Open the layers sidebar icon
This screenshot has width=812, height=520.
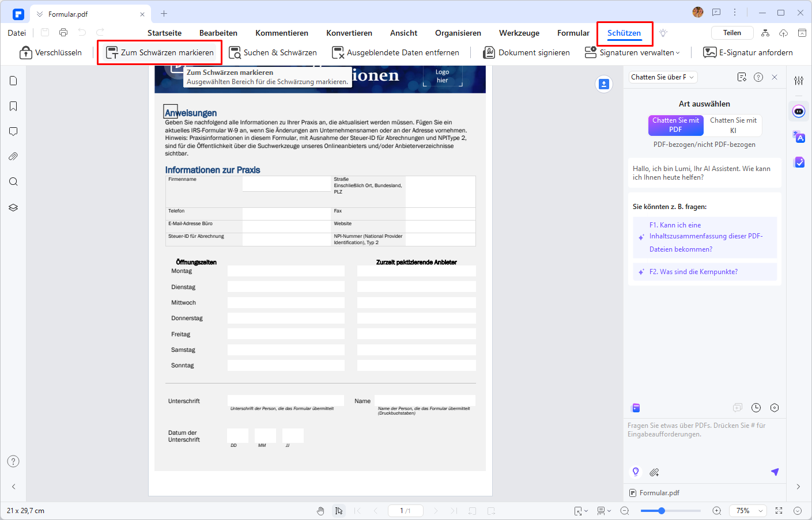(13, 207)
